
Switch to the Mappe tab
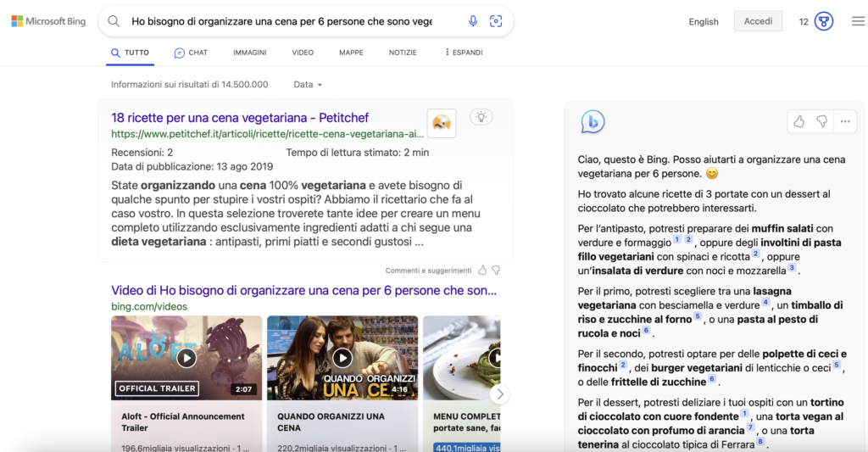coord(351,53)
